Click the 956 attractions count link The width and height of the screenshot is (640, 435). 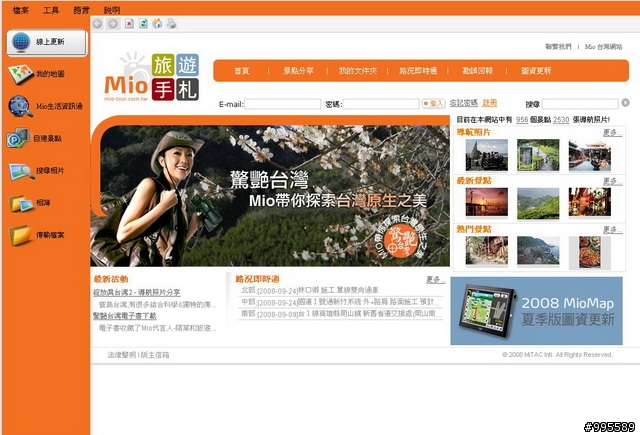coord(522,120)
